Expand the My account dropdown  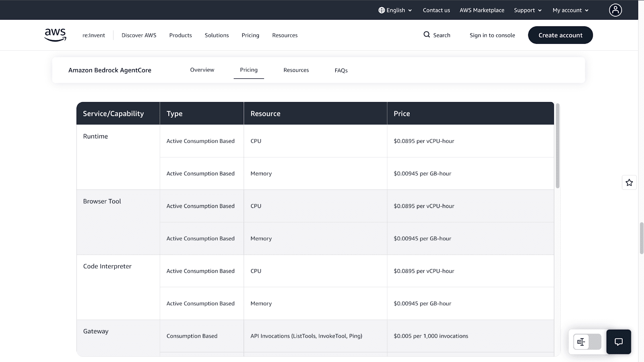[570, 10]
